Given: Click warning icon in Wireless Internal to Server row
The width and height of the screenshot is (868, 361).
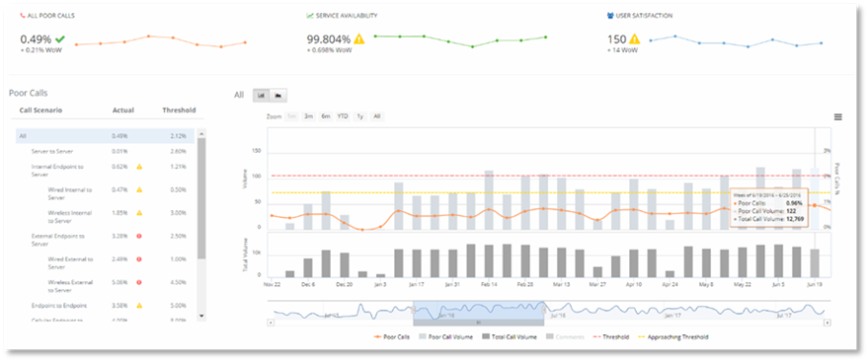Looking at the screenshot, I should click(x=139, y=213).
